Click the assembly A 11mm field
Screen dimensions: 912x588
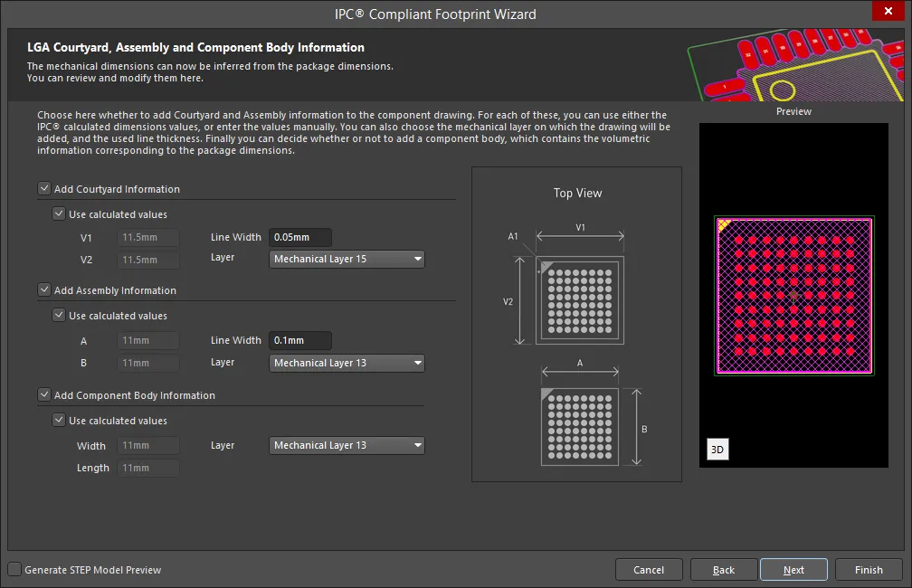pos(148,340)
